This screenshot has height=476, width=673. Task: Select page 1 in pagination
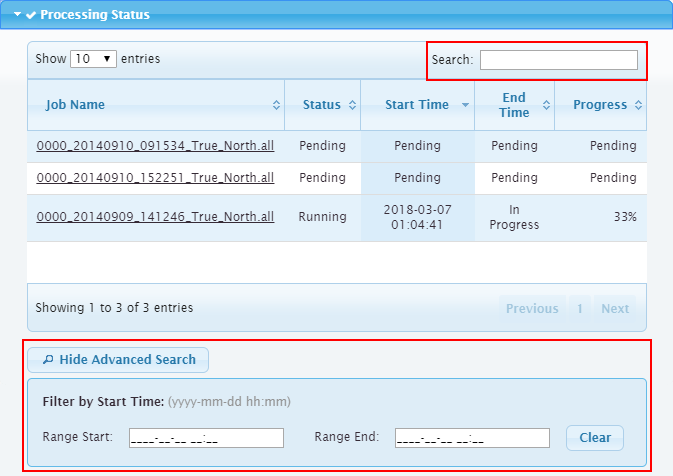coord(580,309)
